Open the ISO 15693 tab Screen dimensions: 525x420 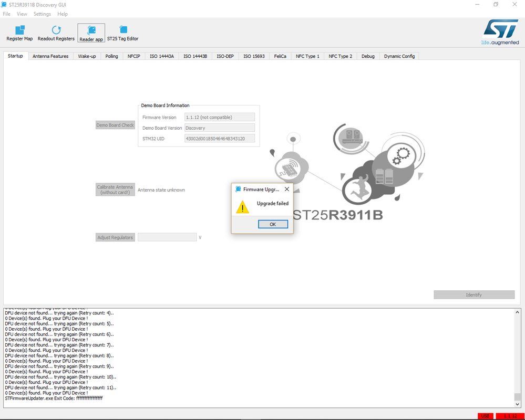point(254,56)
